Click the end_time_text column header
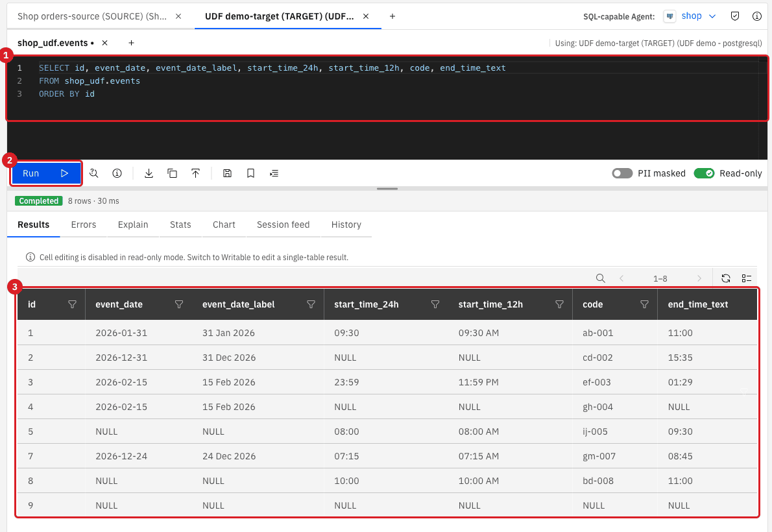Image resolution: width=772 pixels, height=532 pixels. tap(708, 304)
